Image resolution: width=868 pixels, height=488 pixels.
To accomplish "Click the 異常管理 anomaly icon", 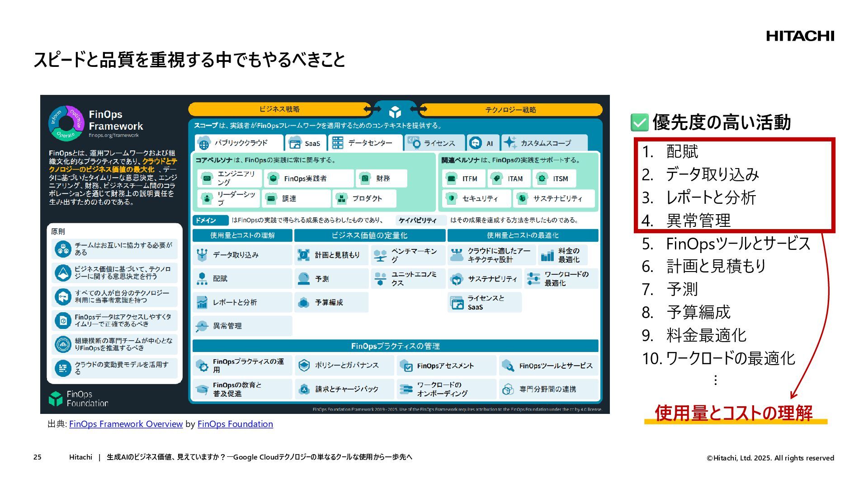I will 202,326.
